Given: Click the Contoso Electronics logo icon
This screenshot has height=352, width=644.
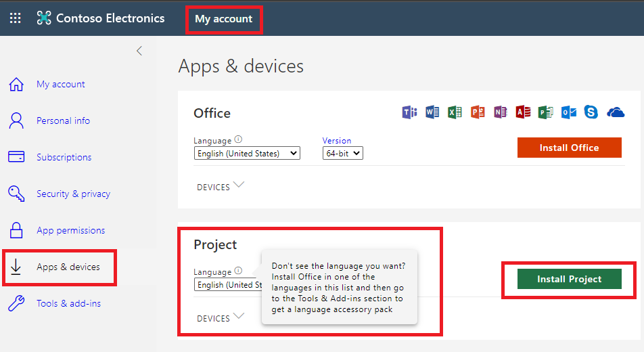Looking at the screenshot, I should pos(44,18).
